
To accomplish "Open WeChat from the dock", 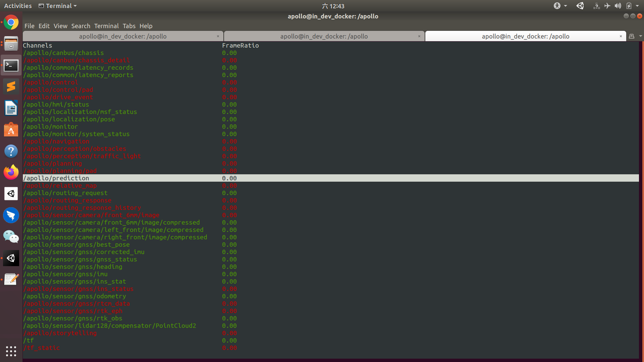I will pos(11,237).
